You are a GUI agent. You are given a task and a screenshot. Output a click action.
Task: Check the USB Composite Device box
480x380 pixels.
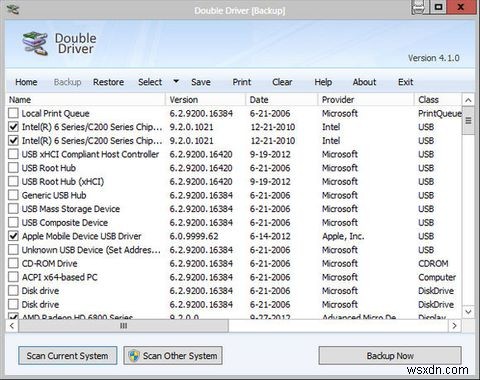click(x=13, y=223)
